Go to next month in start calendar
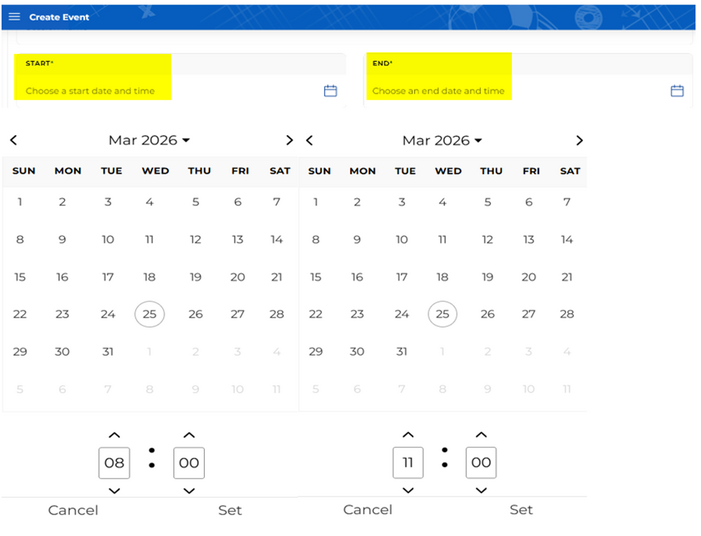701x536 pixels. click(x=289, y=141)
